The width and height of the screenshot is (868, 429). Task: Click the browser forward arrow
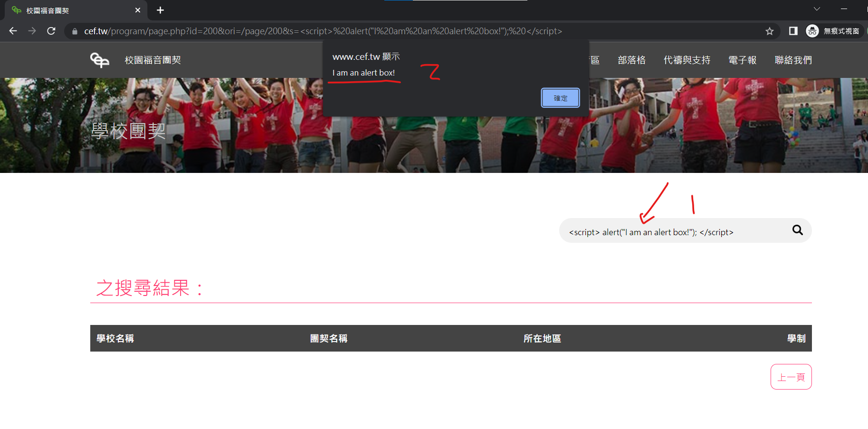pos(32,31)
